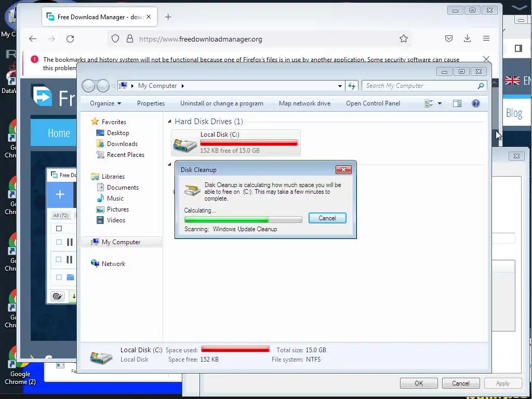Open a new Firefox tab

[168, 17]
